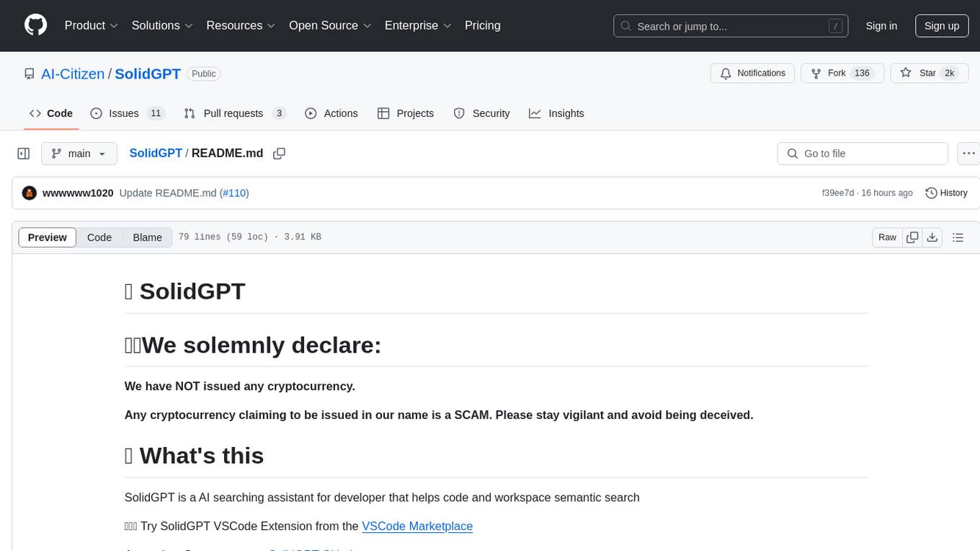980x551 pixels.
Task: Select the Preview view toggle
Action: [x=48, y=237]
